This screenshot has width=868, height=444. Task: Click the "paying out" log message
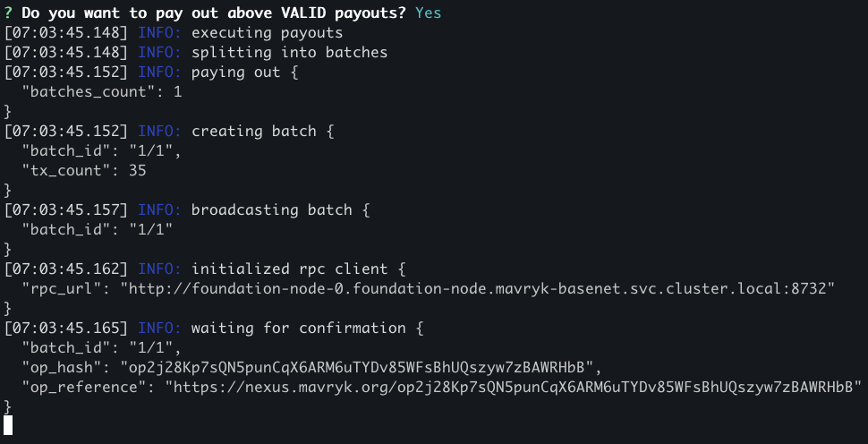pos(235,73)
